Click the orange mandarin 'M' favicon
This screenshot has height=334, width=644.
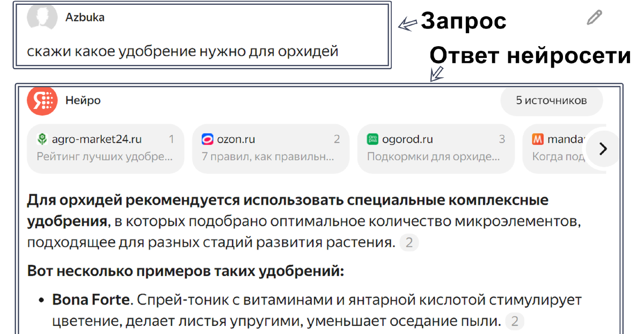click(x=539, y=138)
